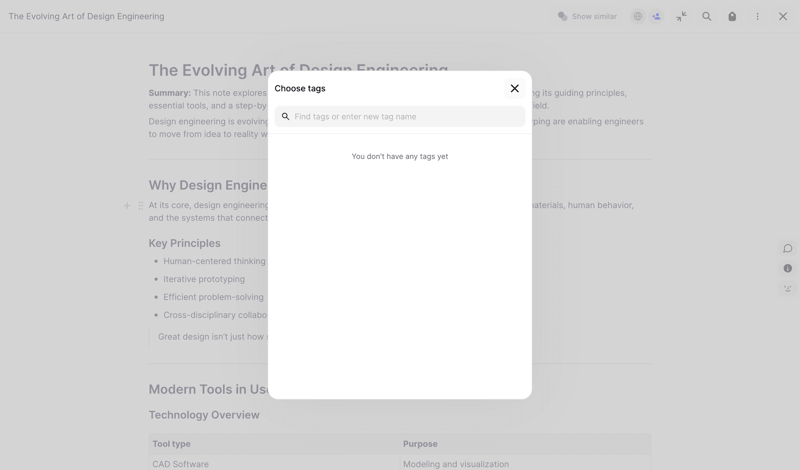Viewport: 800px width, 470px height.
Task: Open the globe publish icon
Action: tap(637, 17)
